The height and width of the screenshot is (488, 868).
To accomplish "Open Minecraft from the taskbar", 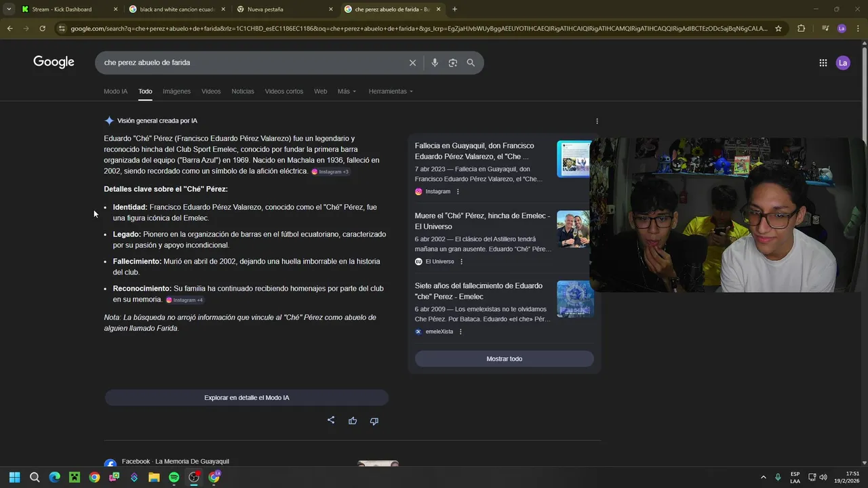I will [75, 477].
